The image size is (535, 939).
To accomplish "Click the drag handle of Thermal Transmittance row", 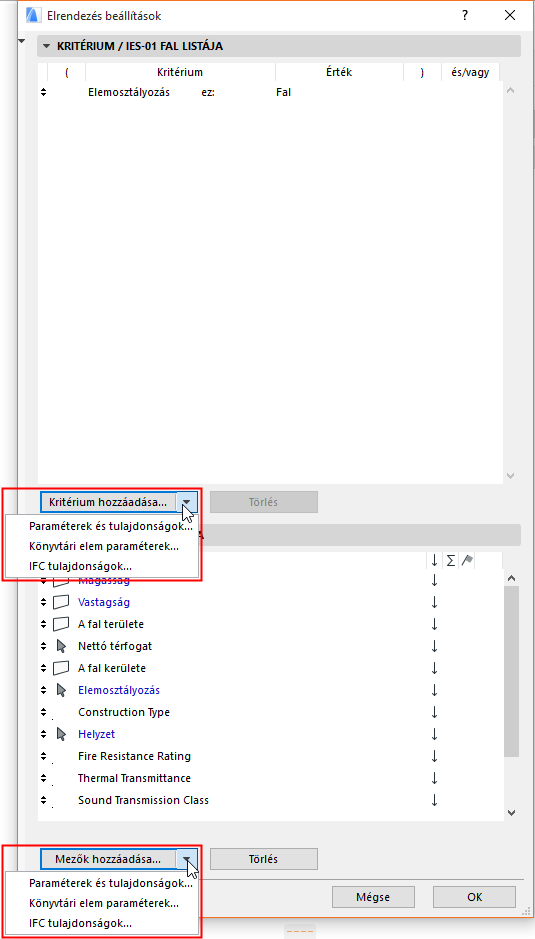I will [43, 779].
